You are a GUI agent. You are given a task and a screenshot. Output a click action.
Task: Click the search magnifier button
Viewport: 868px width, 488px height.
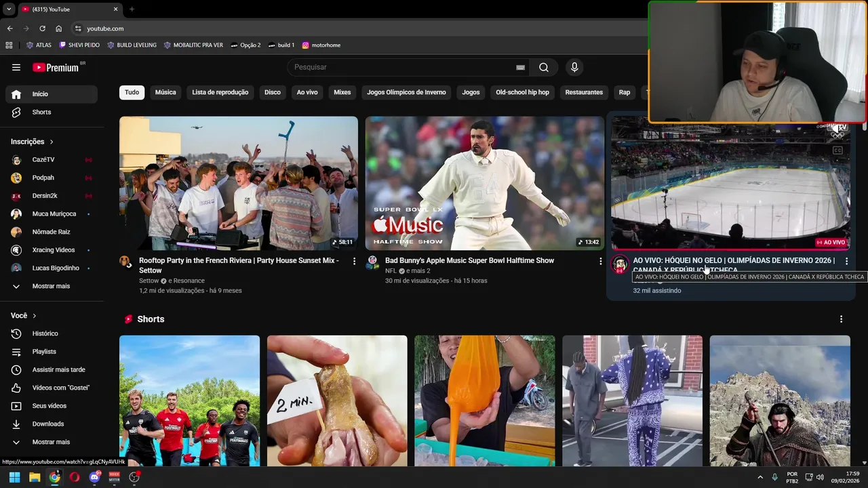pyautogui.click(x=544, y=67)
